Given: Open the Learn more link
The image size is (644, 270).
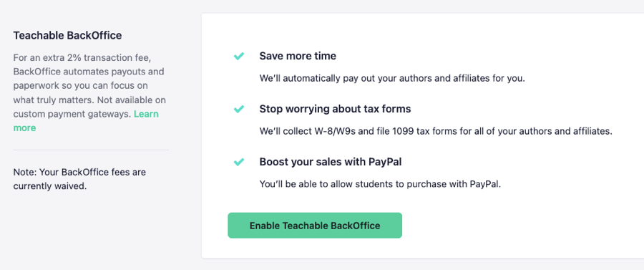Looking at the screenshot, I should pyautogui.click(x=86, y=121).
